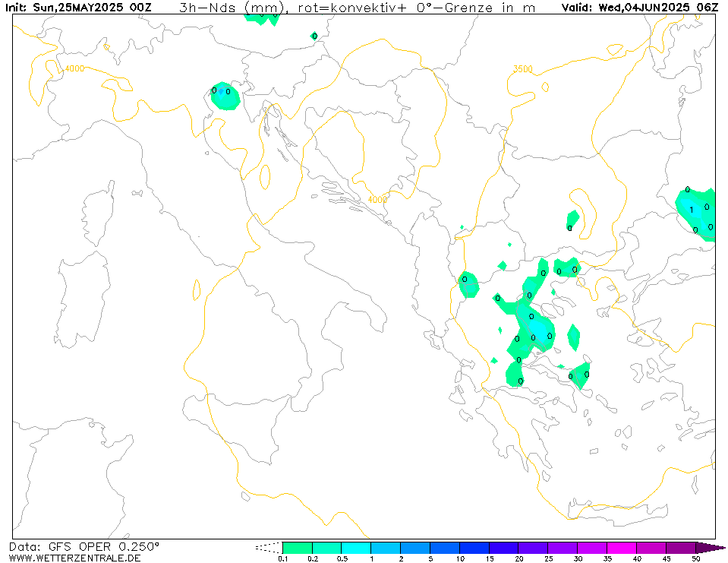Click the '20' legend scale label

(518, 558)
